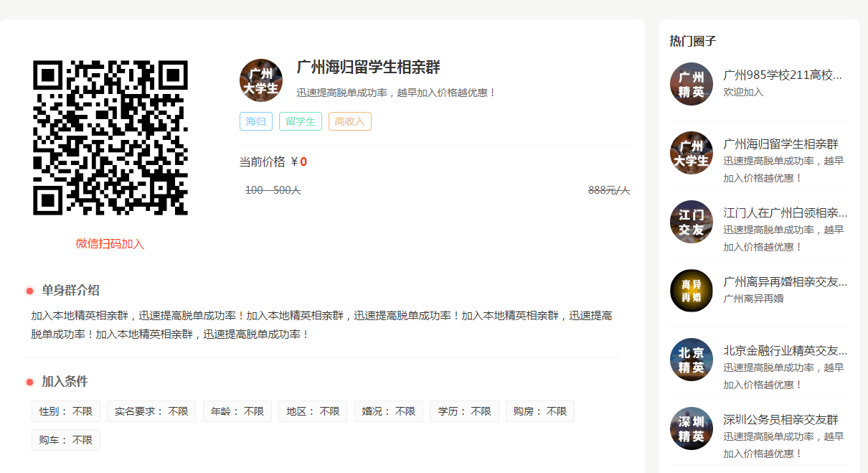Click the 当前价格 ¥0 text

pyautogui.click(x=273, y=162)
